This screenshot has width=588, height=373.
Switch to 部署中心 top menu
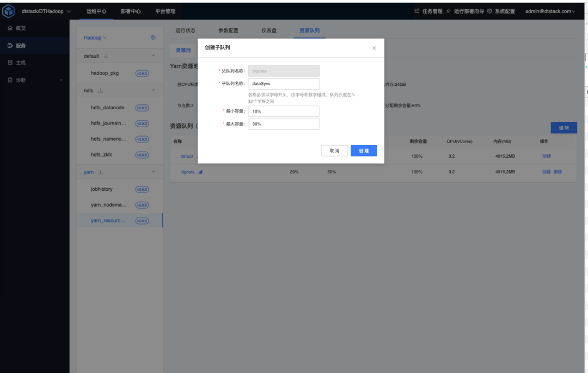pos(131,11)
